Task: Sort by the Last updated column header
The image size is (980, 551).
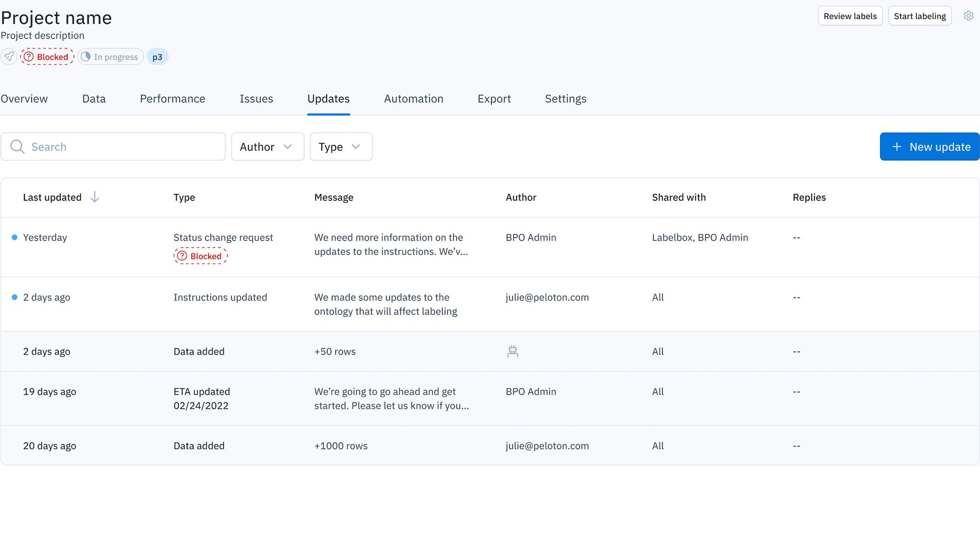Action: click(x=52, y=197)
